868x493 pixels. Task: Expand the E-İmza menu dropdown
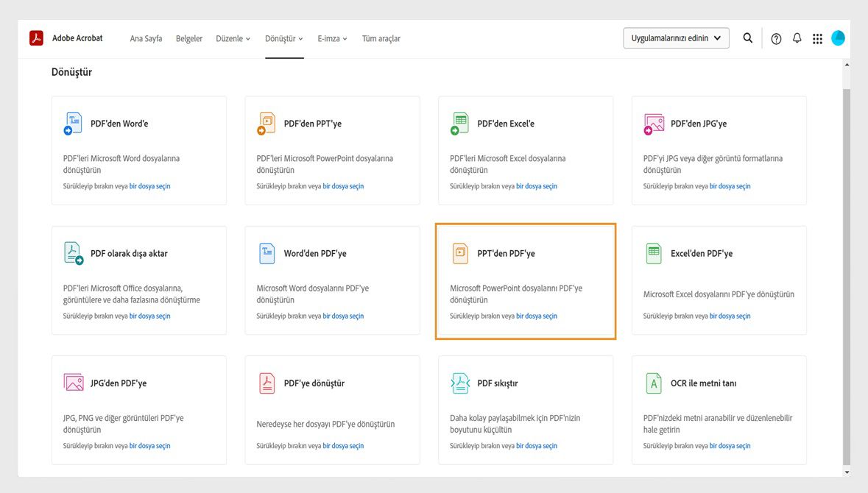[x=332, y=38]
